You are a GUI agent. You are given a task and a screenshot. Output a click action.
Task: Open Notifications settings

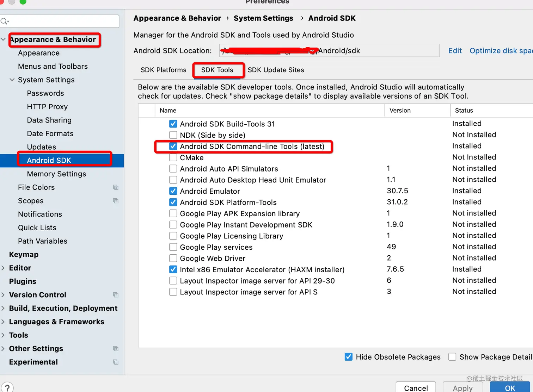pyautogui.click(x=40, y=214)
